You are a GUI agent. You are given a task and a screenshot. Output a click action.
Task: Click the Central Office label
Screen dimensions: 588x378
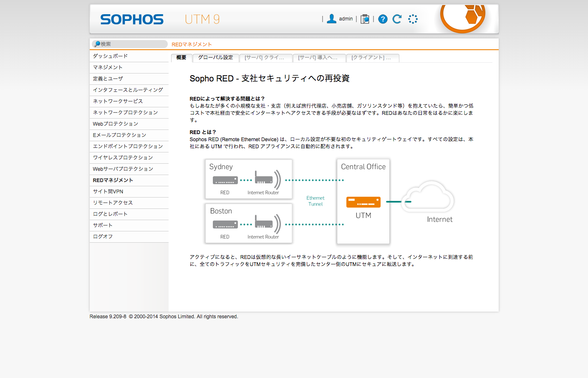click(363, 167)
